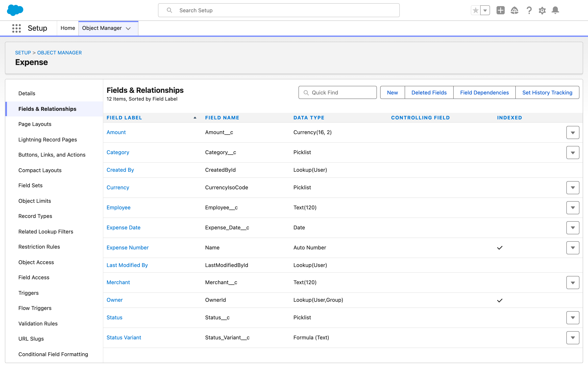
Task: Open the Expense Number field link
Action: pos(127,248)
